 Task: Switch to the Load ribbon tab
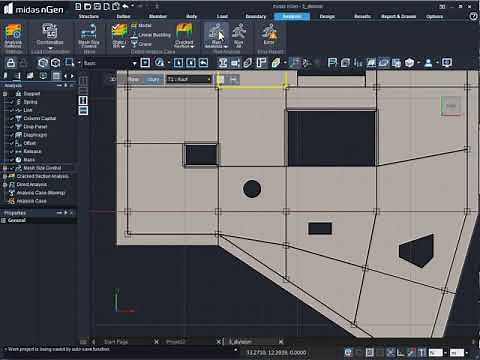(x=222, y=16)
